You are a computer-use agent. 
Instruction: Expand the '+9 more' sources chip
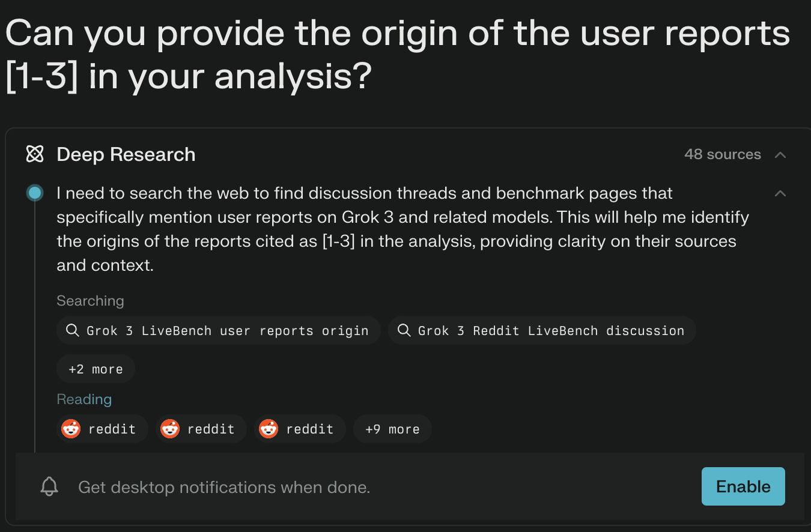tap(392, 429)
